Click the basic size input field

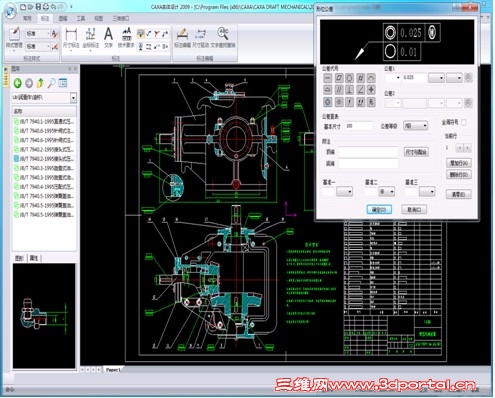point(358,126)
